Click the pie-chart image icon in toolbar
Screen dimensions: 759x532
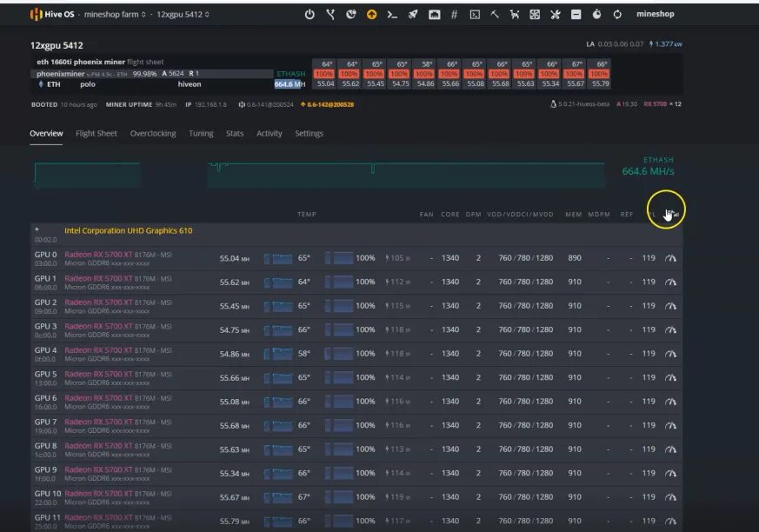click(351, 15)
